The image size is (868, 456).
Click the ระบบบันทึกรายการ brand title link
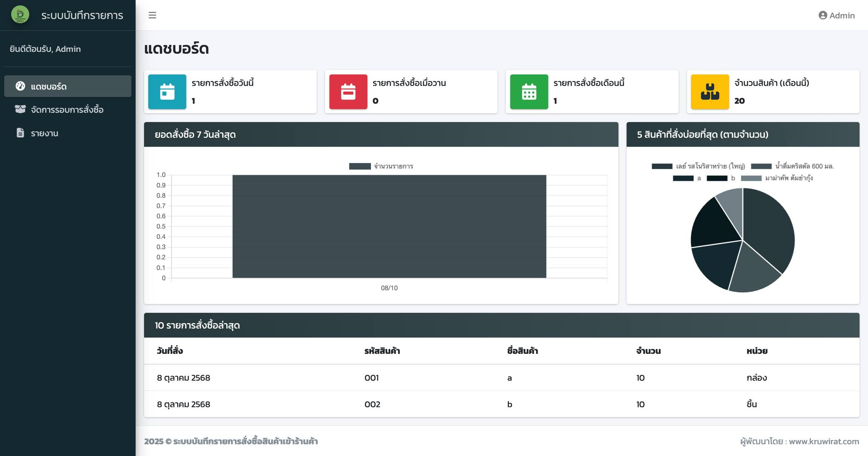click(x=82, y=15)
